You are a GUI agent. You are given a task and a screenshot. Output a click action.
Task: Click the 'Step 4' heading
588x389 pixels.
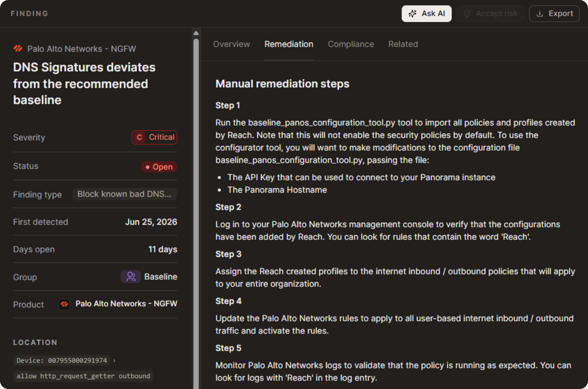click(228, 301)
